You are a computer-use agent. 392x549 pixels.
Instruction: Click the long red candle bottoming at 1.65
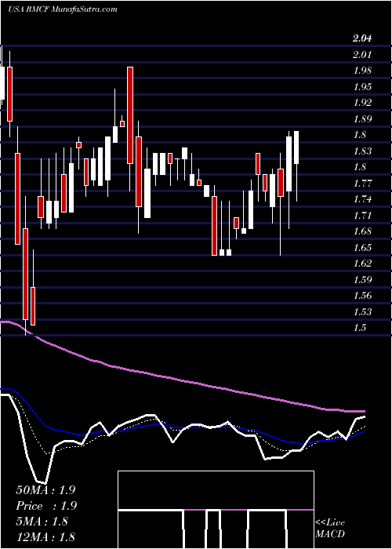coord(214,226)
